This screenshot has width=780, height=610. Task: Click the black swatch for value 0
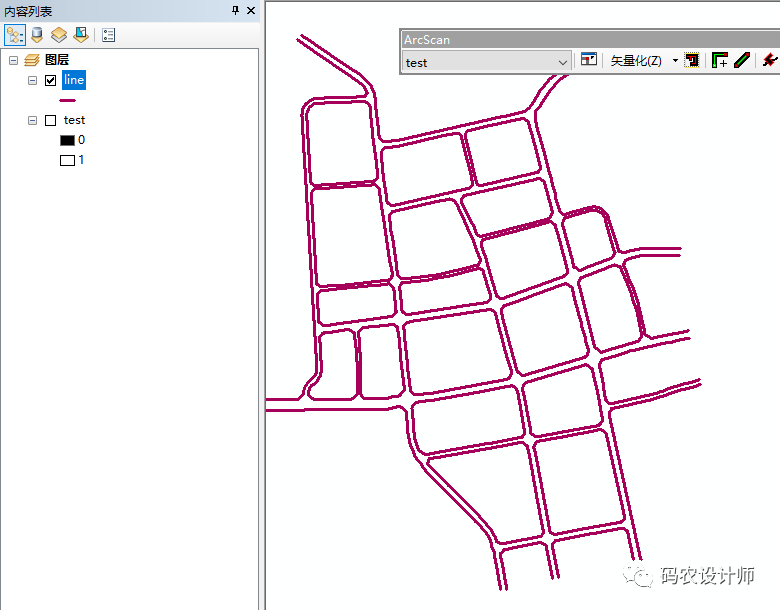[x=67, y=140]
